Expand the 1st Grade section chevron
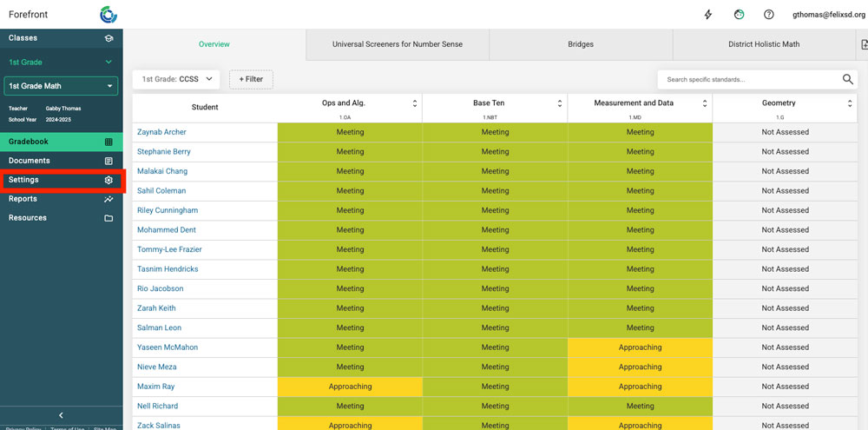Screen dimensions: 868x430 click(x=108, y=63)
